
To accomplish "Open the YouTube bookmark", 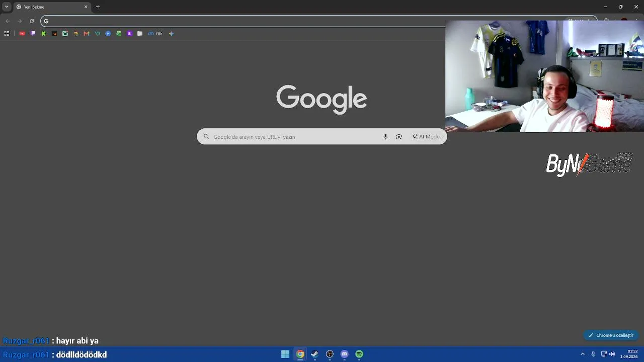I will coord(22,34).
